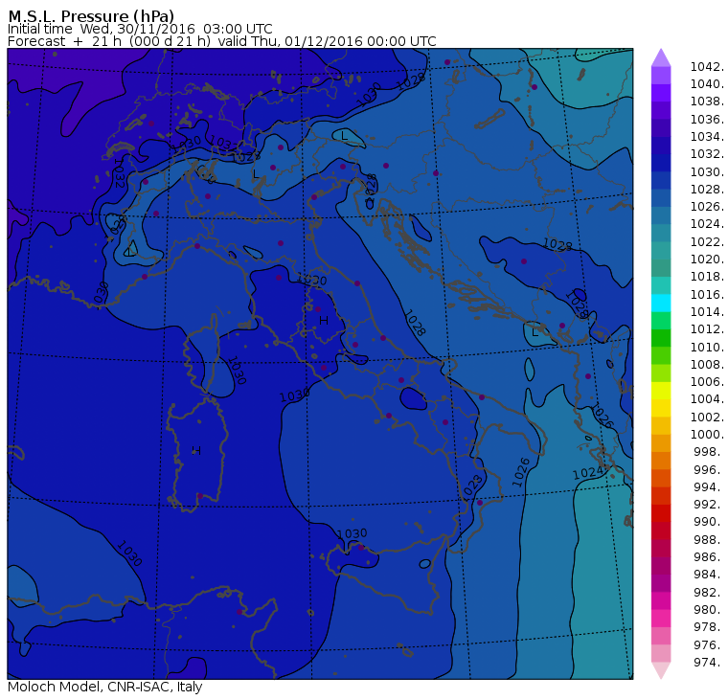The image size is (728, 700).
Task: Pick the dark green swatch between 1010 and 1012
Action: 661,338
